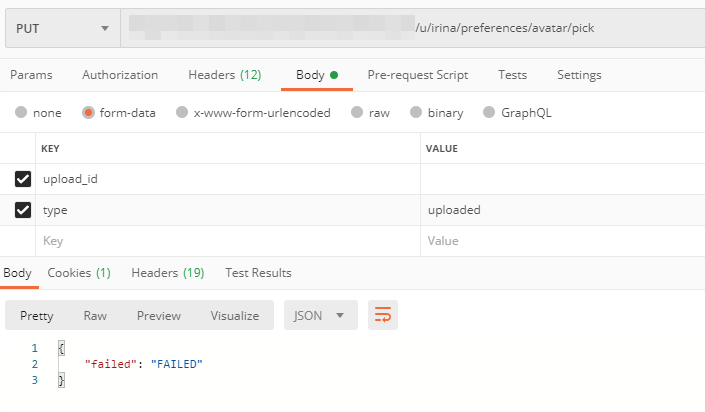Click the request URL input field
The image size is (705, 412).
(x=413, y=28)
